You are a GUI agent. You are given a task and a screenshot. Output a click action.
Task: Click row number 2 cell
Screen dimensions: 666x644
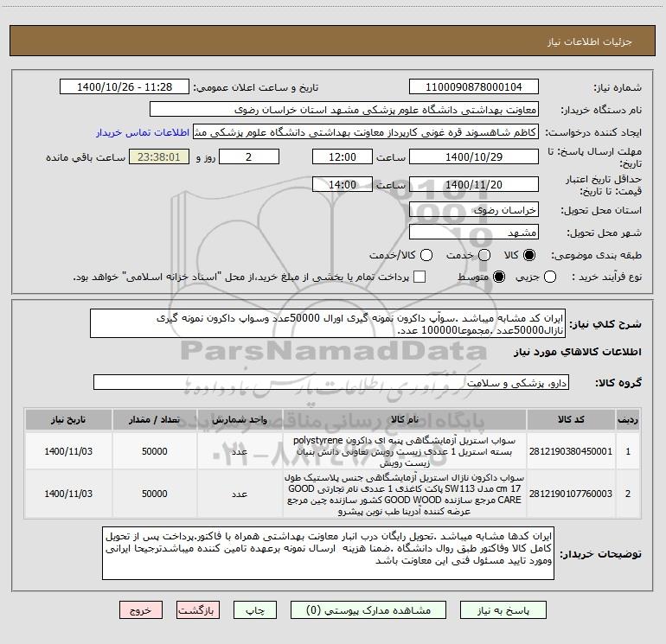tap(628, 494)
